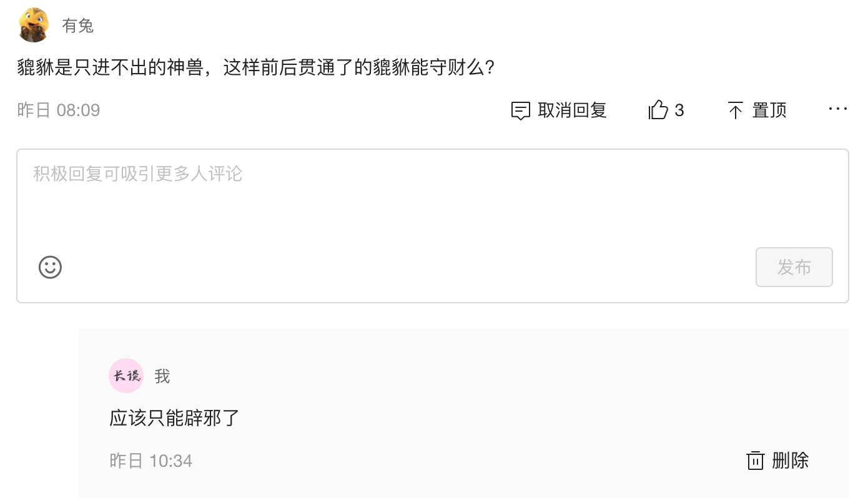Toggle the pin status via 置顶
This screenshot has height=498, width=868.
point(757,110)
